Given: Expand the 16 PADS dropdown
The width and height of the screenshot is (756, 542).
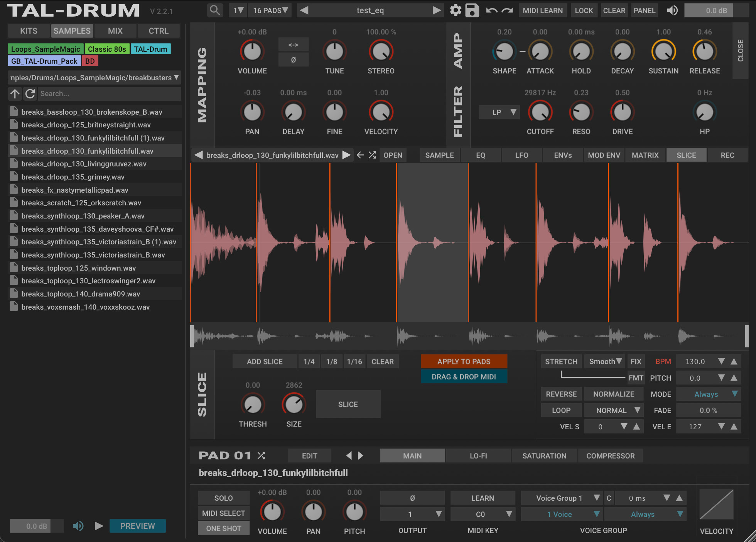Looking at the screenshot, I should pos(270,10).
